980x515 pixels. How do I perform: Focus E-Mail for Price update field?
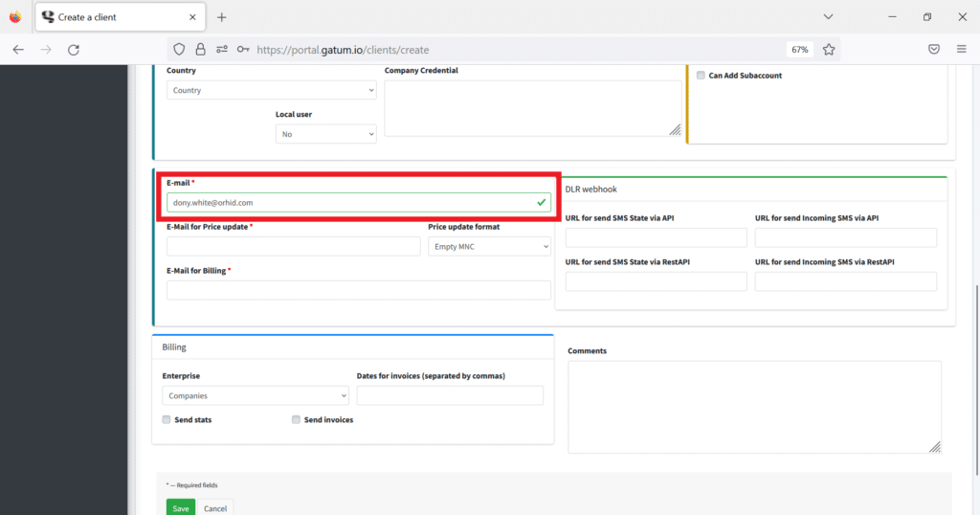(x=293, y=246)
